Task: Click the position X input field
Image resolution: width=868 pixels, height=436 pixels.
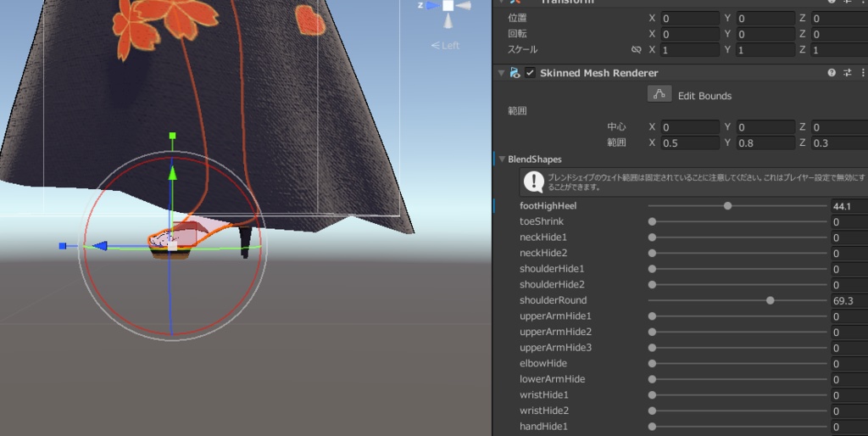Action: (x=689, y=19)
